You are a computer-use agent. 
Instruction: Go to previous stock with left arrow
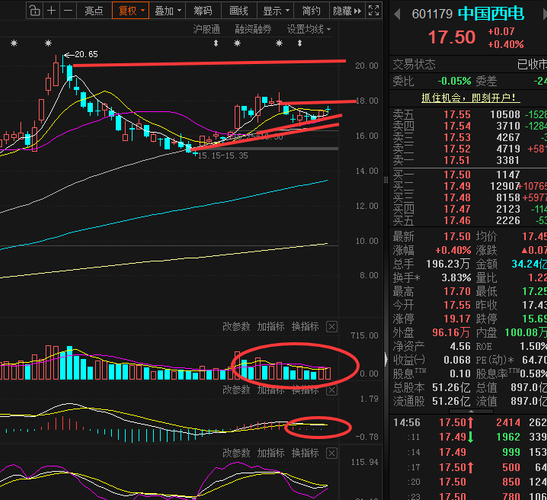click(x=397, y=14)
